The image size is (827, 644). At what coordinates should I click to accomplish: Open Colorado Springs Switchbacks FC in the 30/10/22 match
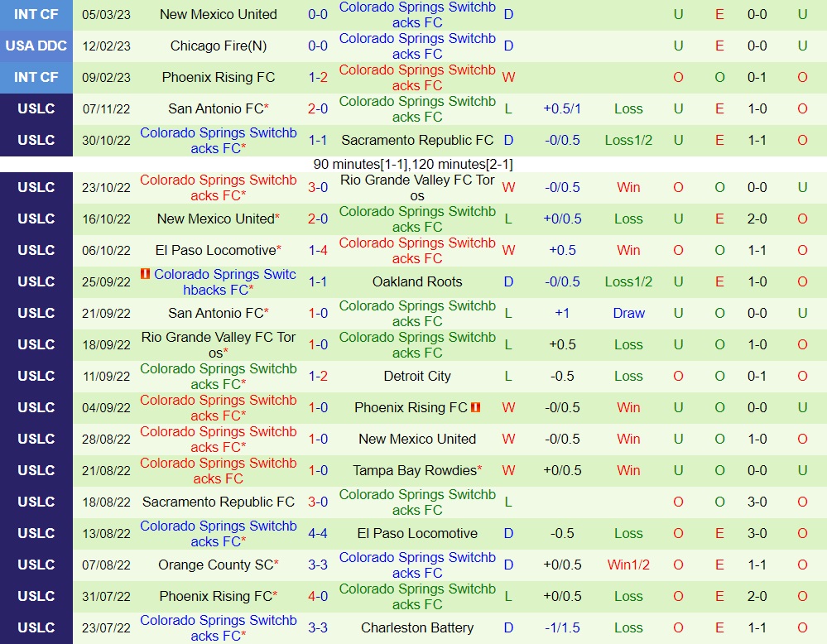(x=219, y=140)
